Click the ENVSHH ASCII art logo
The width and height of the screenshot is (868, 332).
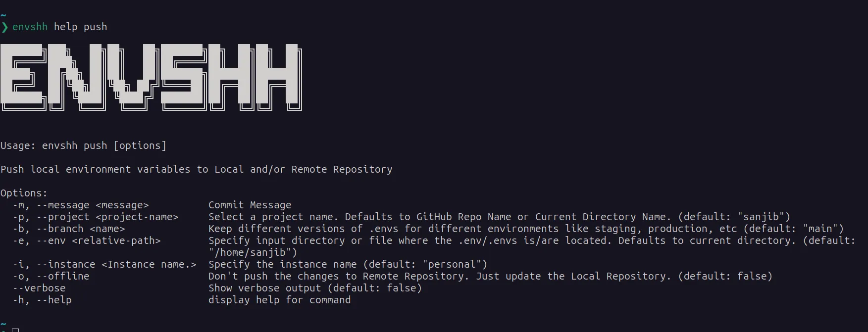[x=151, y=77]
